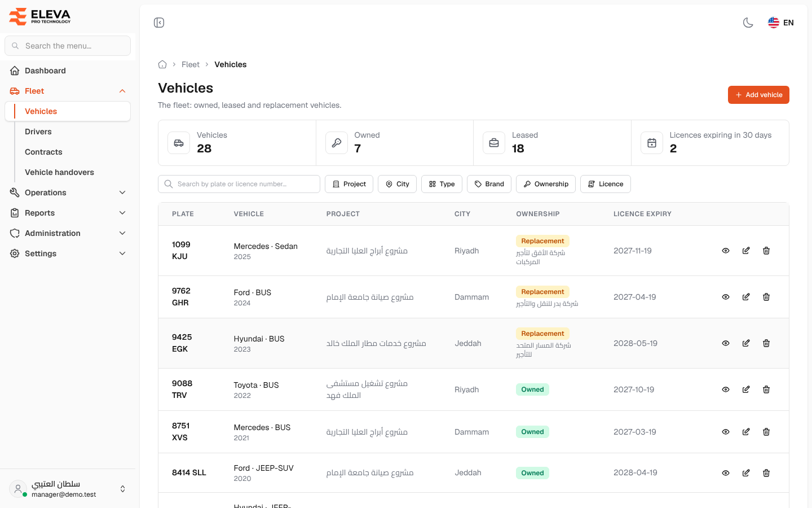View details of vehicle 8414 SLL
Image resolution: width=812 pixels, height=508 pixels.
point(726,473)
